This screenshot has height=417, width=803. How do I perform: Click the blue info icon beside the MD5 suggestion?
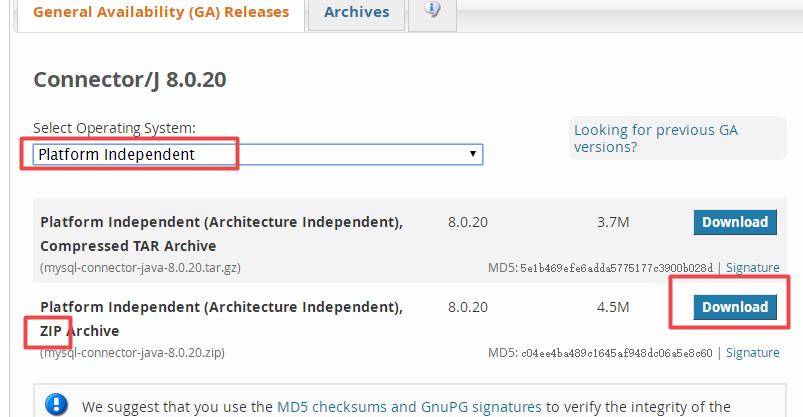[x=58, y=406]
